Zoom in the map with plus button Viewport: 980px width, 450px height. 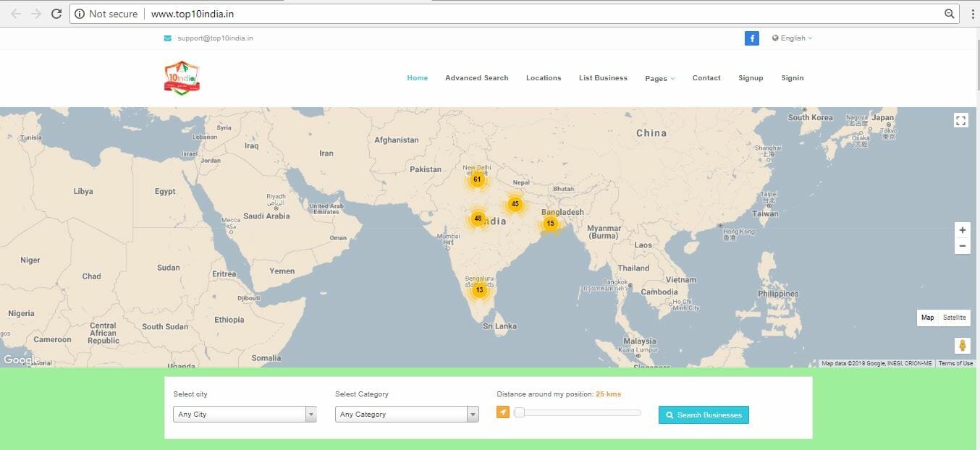(x=962, y=230)
